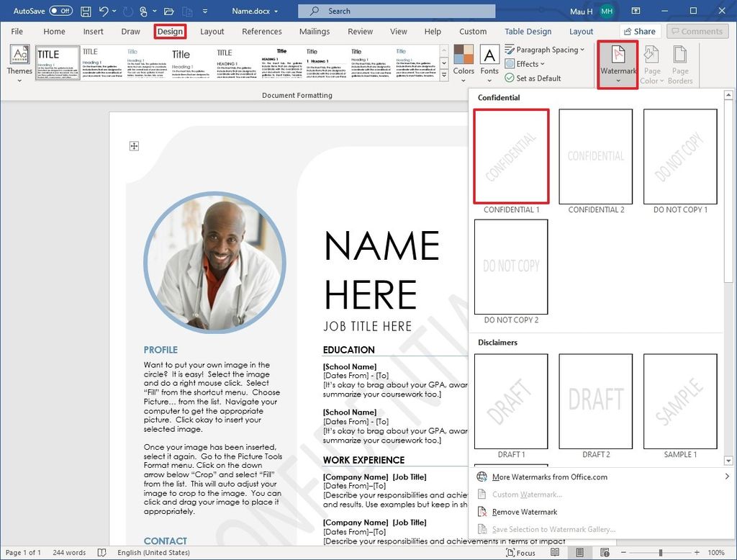Switch to the Mailings ribbon tab
Viewport: 737px width, 560px height.
(x=315, y=31)
